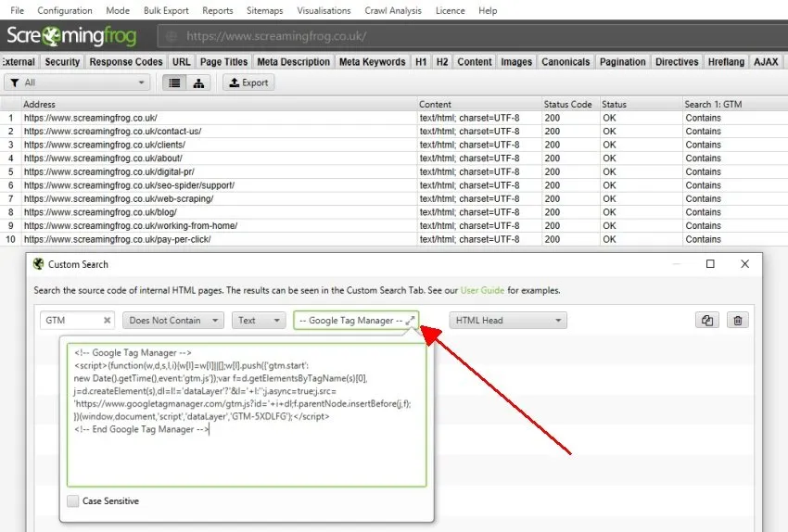This screenshot has width=788, height=532.
Task: Clear the GTM filter name
Action: 107,321
